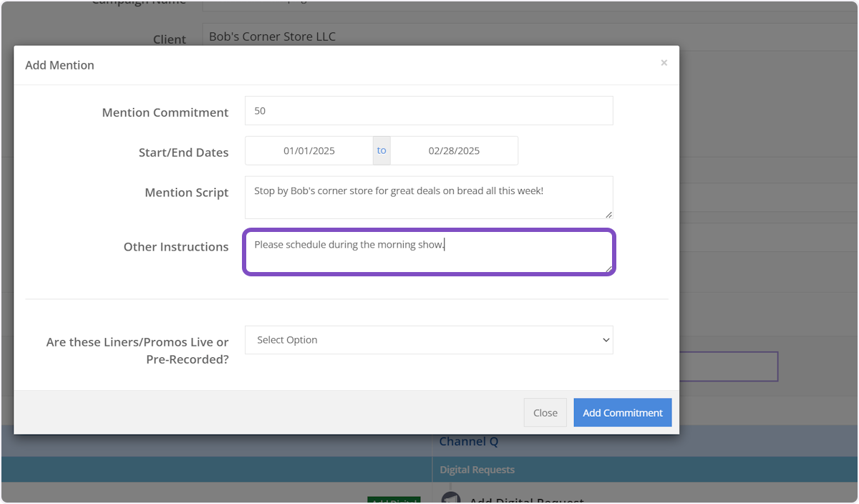Click the Add Mention dialog title
Image resolution: width=859 pixels, height=504 pixels.
point(59,65)
